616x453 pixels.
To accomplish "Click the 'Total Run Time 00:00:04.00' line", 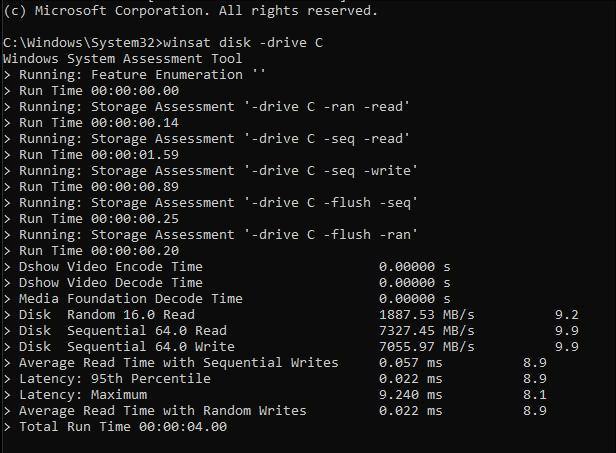I will click(x=122, y=427).
